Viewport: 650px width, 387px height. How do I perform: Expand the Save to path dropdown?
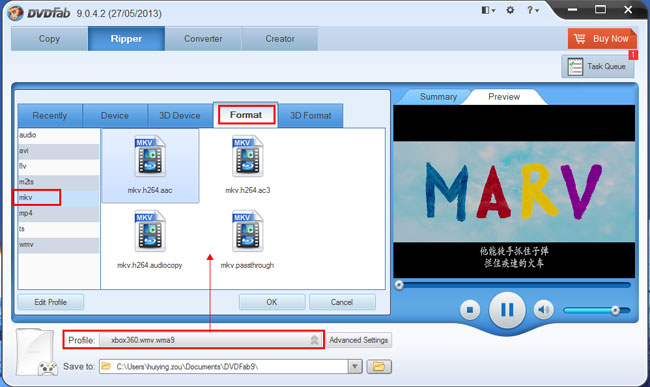point(355,366)
